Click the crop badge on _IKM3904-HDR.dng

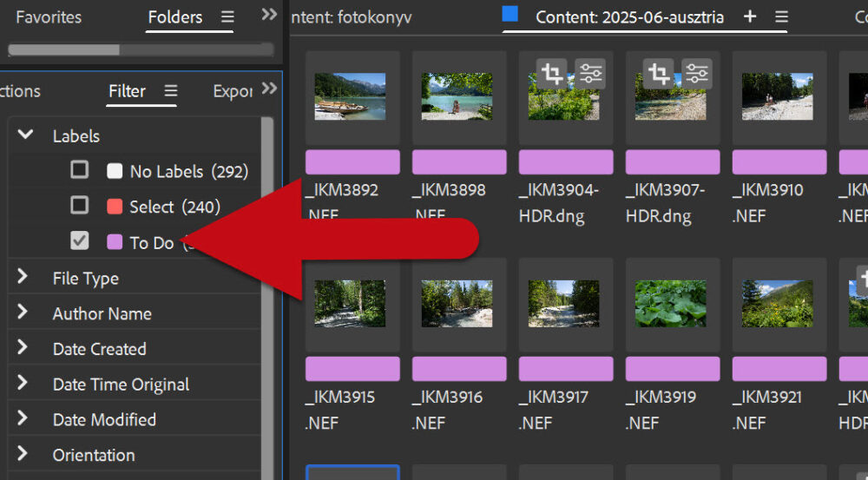coord(551,74)
